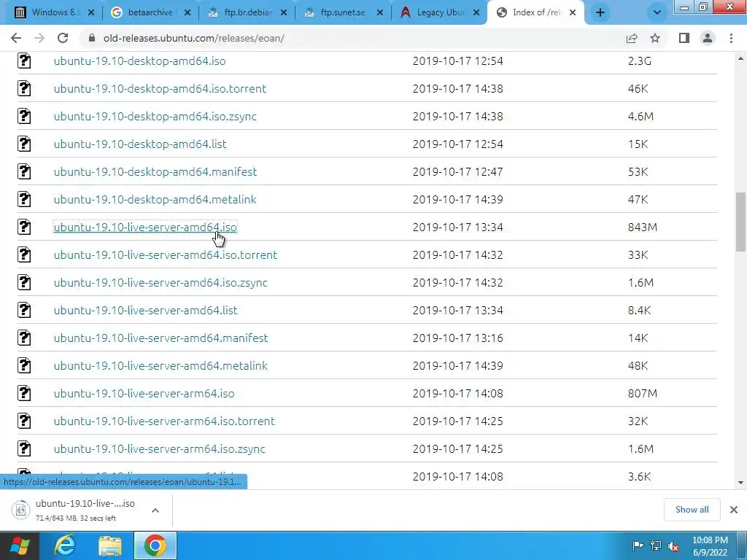Close the betaarchive tab

(x=187, y=13)
